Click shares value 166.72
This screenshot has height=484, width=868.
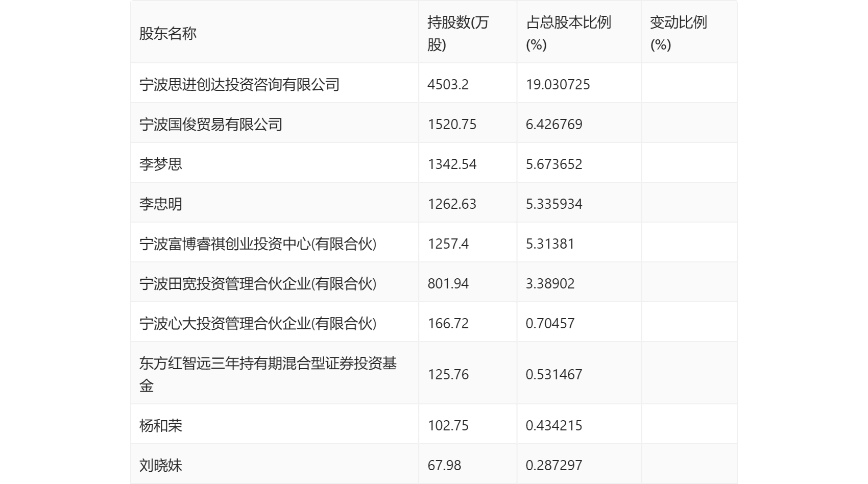448,323
